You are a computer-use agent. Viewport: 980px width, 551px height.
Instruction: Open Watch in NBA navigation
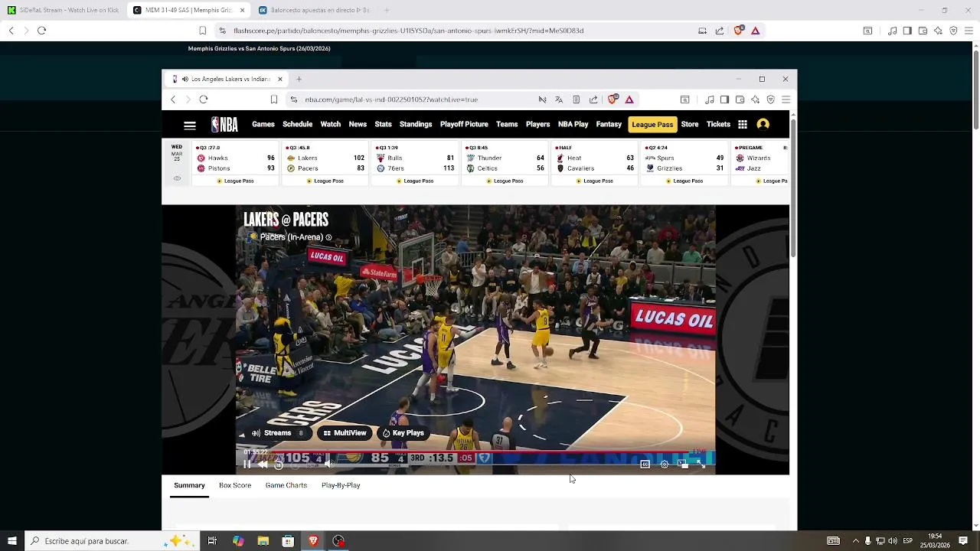(331, 124)
